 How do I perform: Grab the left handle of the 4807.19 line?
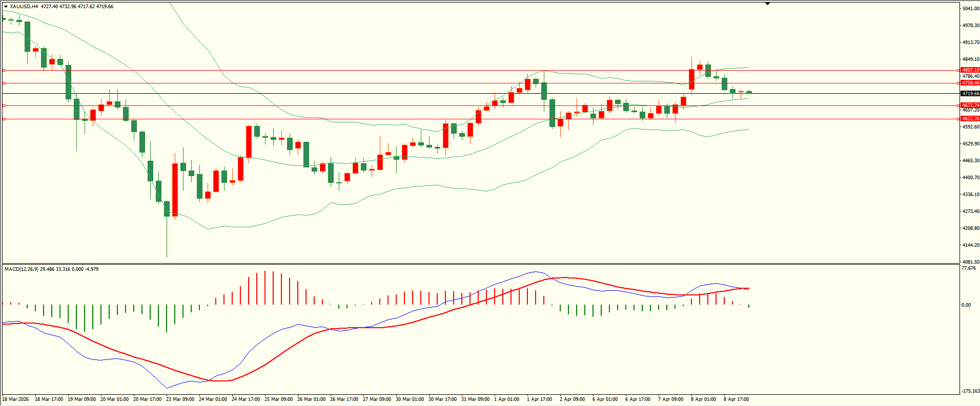4,70
